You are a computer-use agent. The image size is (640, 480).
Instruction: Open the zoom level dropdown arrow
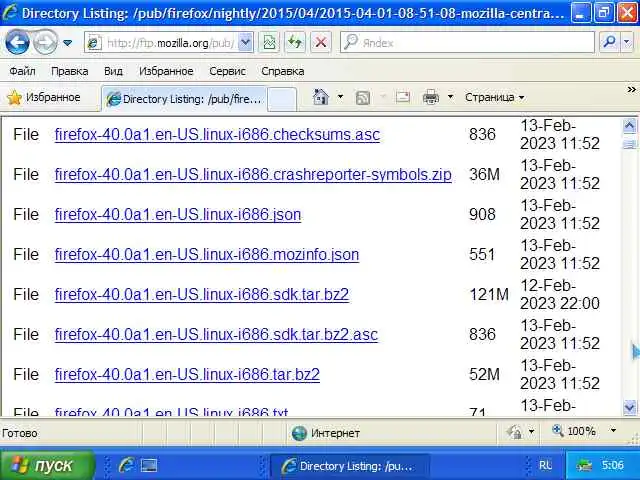tap(613, 430)
